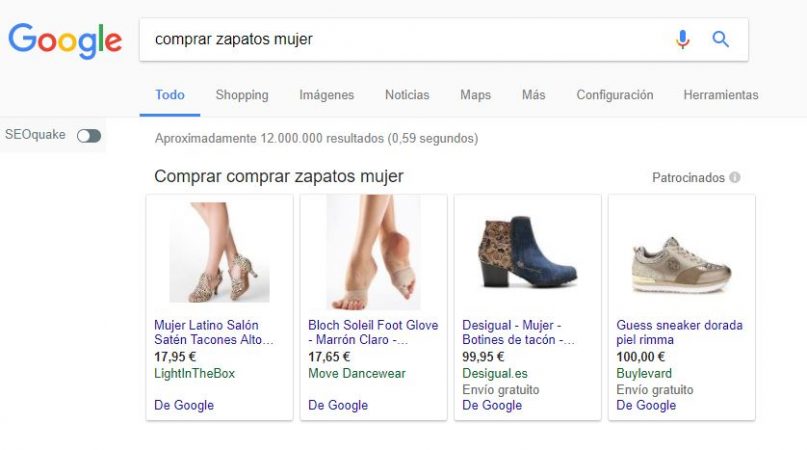Open the Guess golden sneaker image

681,264
